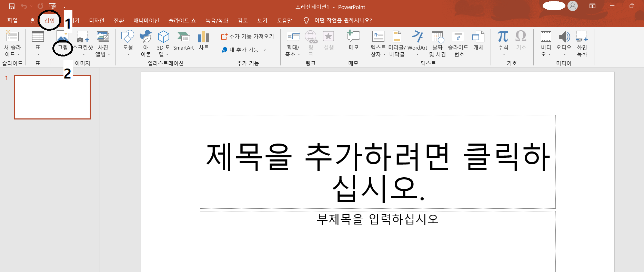Open the 도움말 tab
Screen dimensions: 644x272
[284, 20]
